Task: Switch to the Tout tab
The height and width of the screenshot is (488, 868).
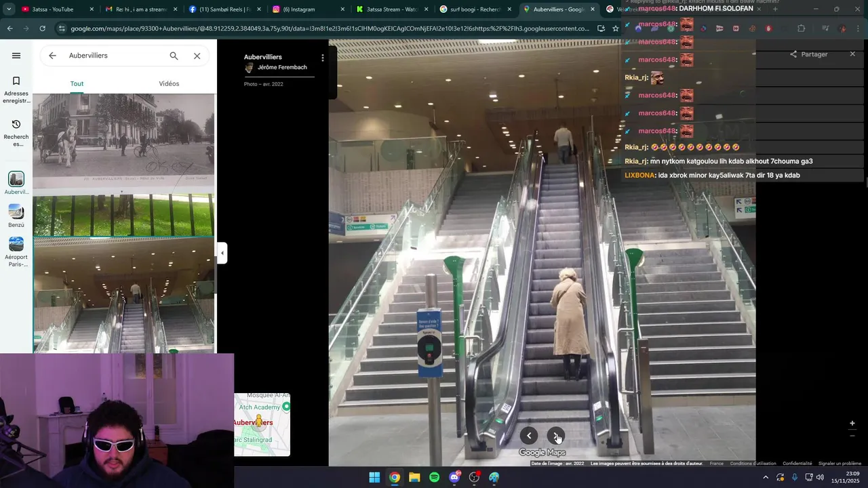Action: coord(77,84)
